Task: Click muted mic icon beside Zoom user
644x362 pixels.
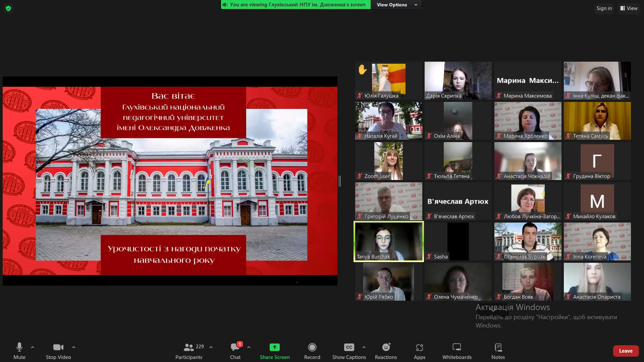Action: pos(360,176)
